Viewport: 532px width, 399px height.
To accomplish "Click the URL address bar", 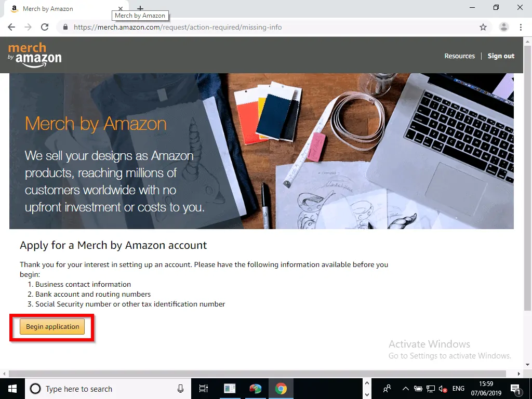I will pyautogui.click(x=260, y=27).
